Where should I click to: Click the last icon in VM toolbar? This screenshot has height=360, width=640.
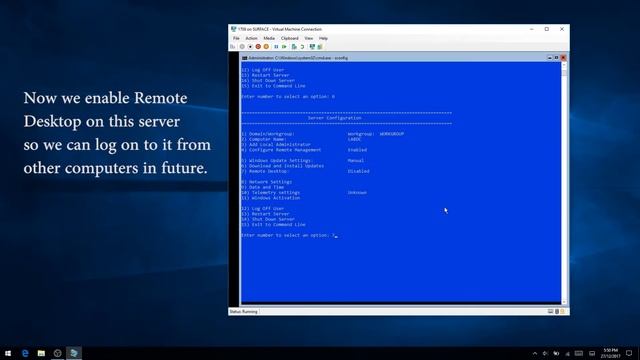click(x=320, y=47)
